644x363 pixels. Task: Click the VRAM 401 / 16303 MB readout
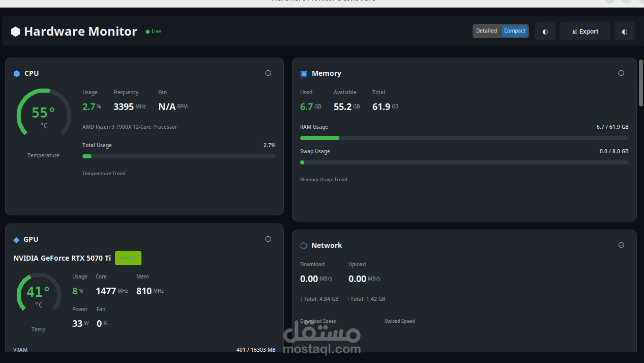(x=256, y=350)
